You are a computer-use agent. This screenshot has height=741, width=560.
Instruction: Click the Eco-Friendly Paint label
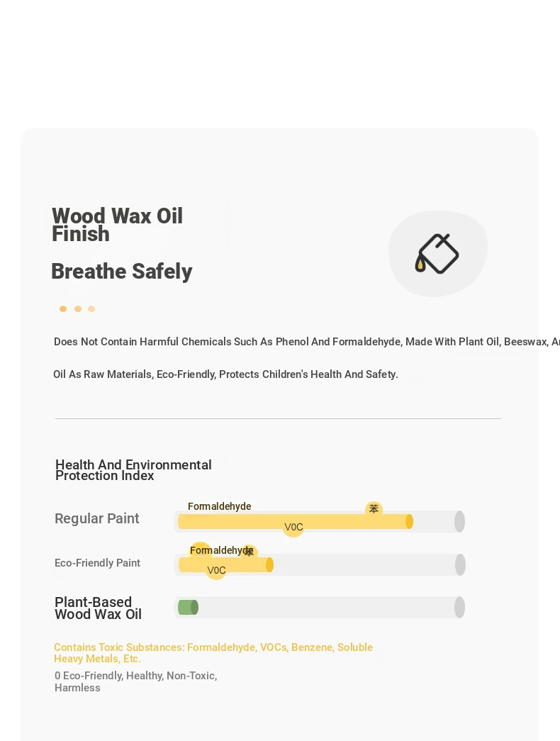click(97, 563)
